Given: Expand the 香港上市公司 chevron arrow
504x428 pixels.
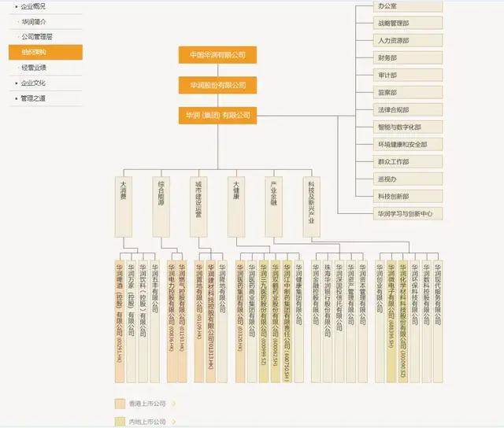Looking at the screenshot, I should 172,404.
